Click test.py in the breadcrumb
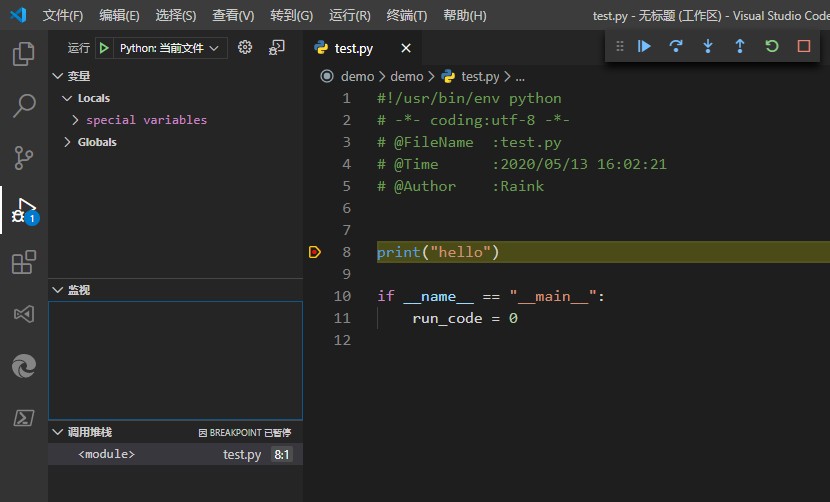Viewport: 830px width, 502px height. 480,77
